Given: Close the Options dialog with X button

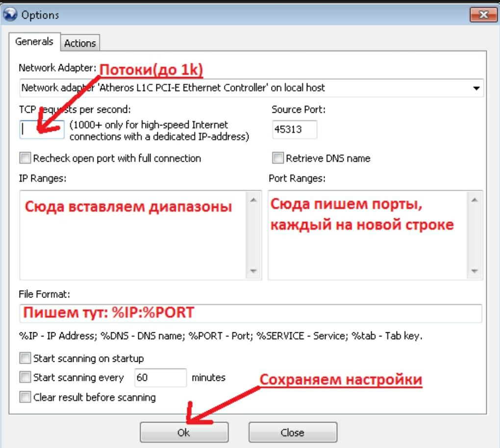Looking at the screenshot, I should click(483, 15).
